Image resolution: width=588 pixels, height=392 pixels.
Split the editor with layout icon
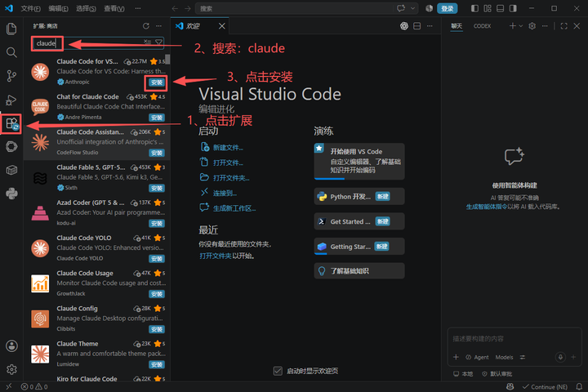coord(416,26)
